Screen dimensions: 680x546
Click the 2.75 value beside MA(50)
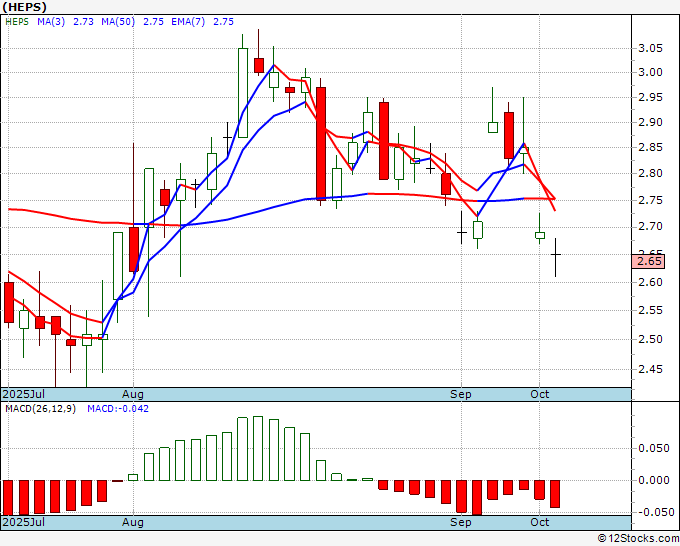(153, 22)
